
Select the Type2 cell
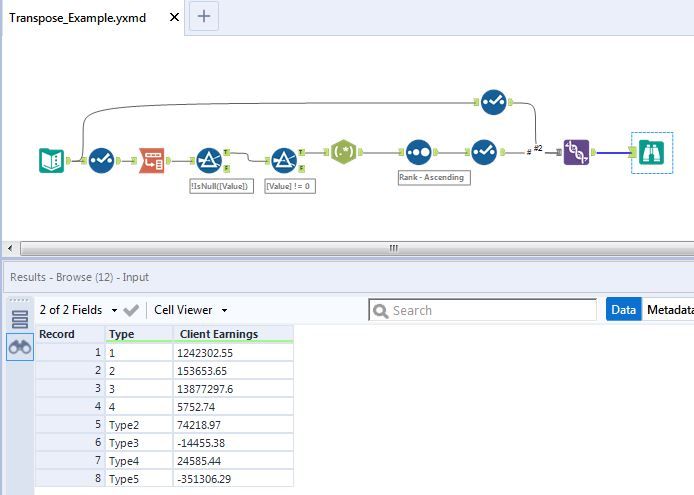tap(139, 425)
